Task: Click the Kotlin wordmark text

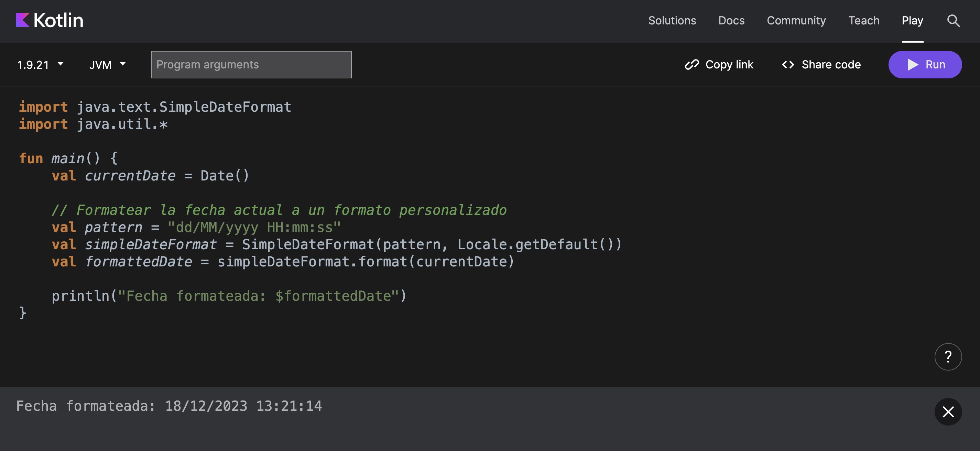Action: click(x=58, y=21)
